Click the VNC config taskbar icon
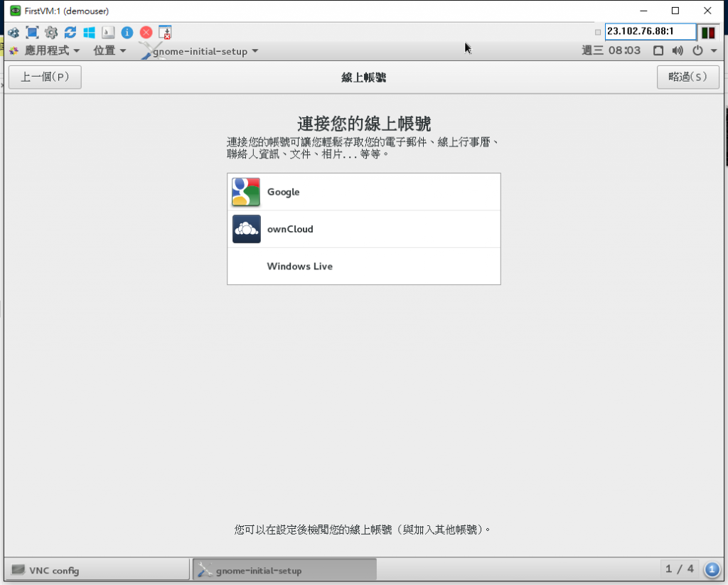This screenshot has width=728, height=585. (x=18, y=569)
